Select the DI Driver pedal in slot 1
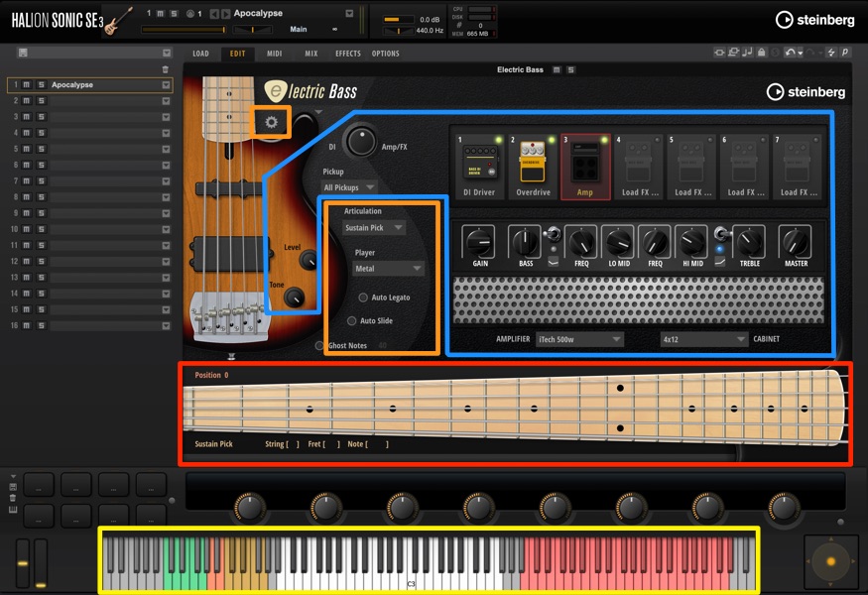 click(479, 167)
